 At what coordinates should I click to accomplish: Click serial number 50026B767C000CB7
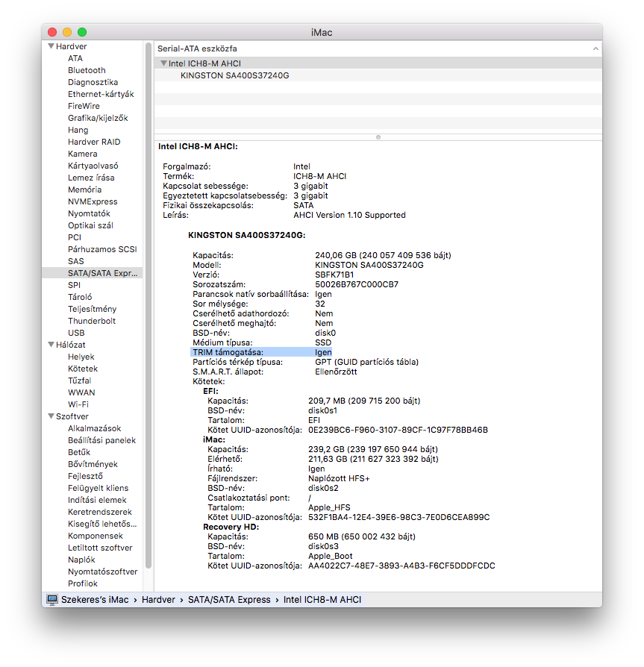(x=357, y=284)
